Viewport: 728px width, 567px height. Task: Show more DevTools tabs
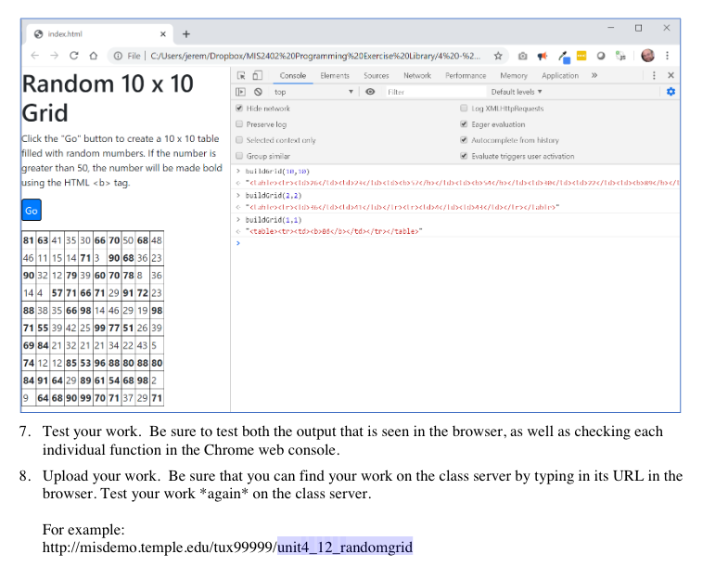tap(594, 75)
